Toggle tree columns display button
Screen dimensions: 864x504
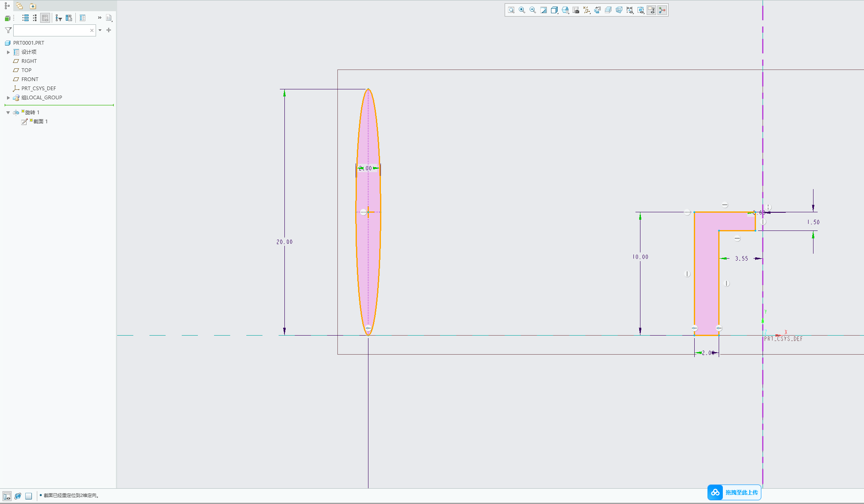coord(45,18)
